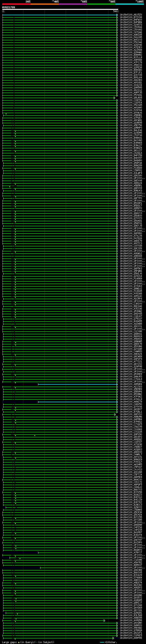Click the green alignment bar of UniRef100_A7NY17
The height and width of the screenshot is (644, 146).
78,553
